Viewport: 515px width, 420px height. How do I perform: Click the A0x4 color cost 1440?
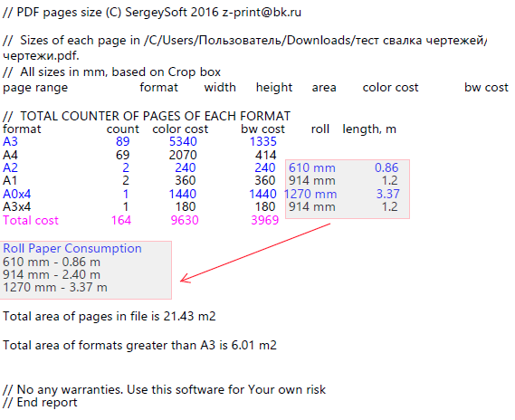tap(183, 194)
